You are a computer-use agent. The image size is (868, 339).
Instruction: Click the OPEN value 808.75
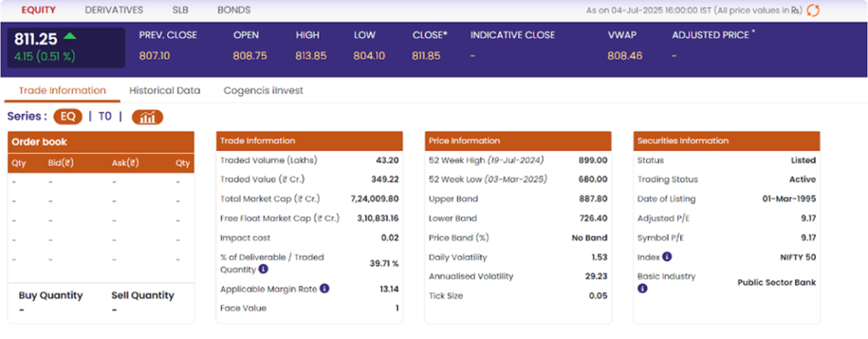click(250, 56)
